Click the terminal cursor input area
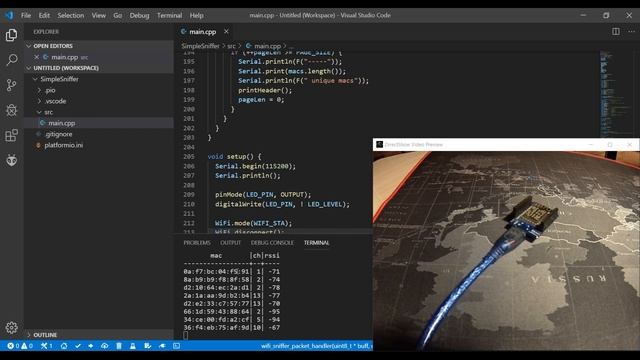Viewport: 640px width, 360px height. [x=186, y=335]
